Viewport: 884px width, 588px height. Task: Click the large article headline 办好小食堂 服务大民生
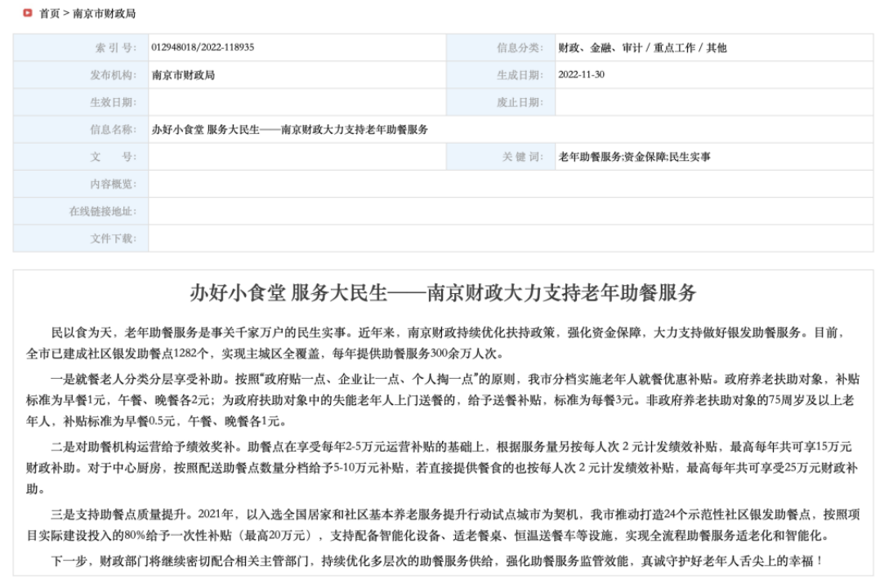pos(443,292)
